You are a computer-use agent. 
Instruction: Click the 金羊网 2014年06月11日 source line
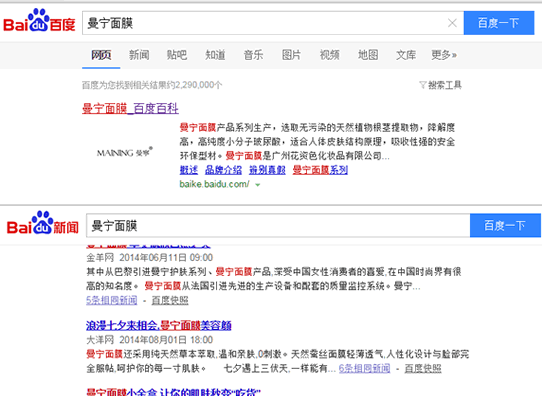(x=149, y=257)
